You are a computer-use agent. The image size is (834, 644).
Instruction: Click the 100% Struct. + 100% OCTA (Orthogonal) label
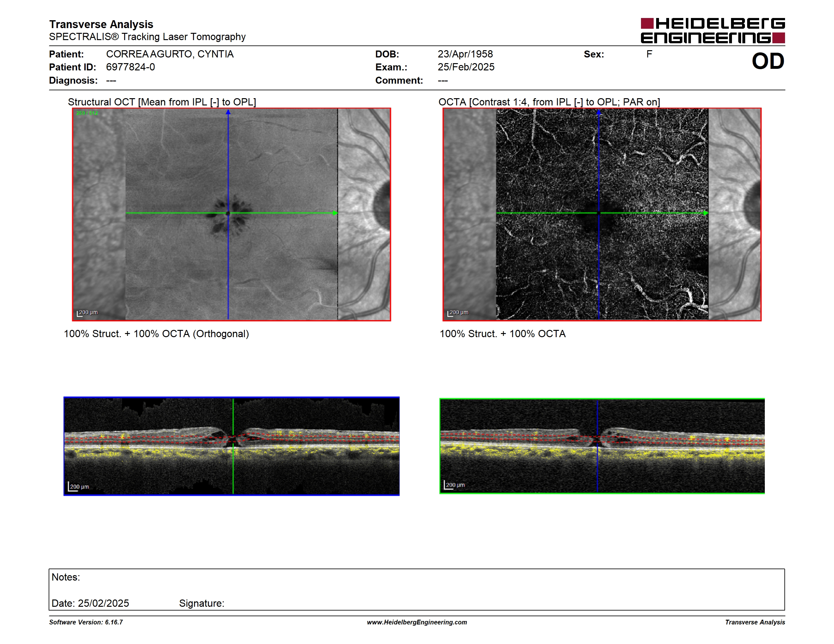[156, 334]
